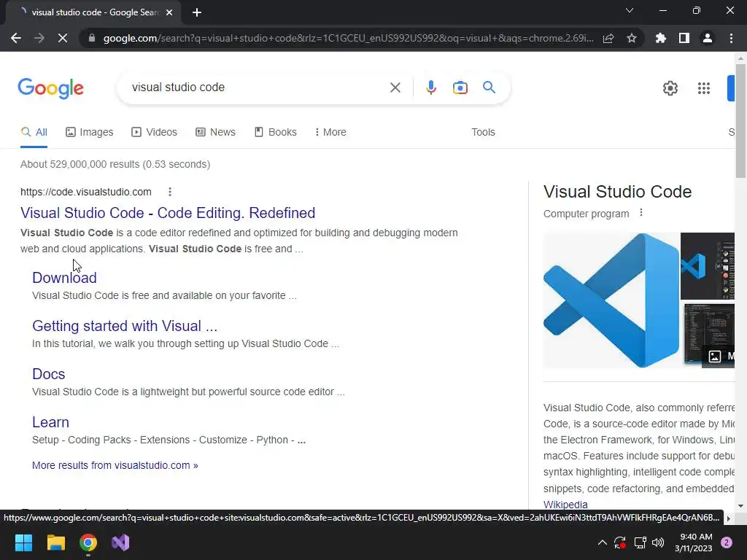Open the notification center badge

(727, 542)
